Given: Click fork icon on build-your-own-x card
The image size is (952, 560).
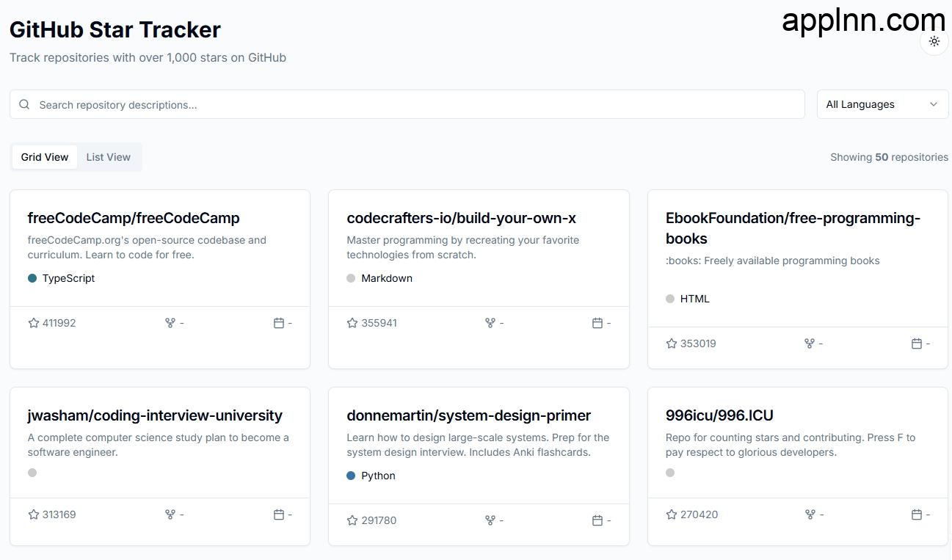Looking at the screenshot, I should [x=490, y=323].
